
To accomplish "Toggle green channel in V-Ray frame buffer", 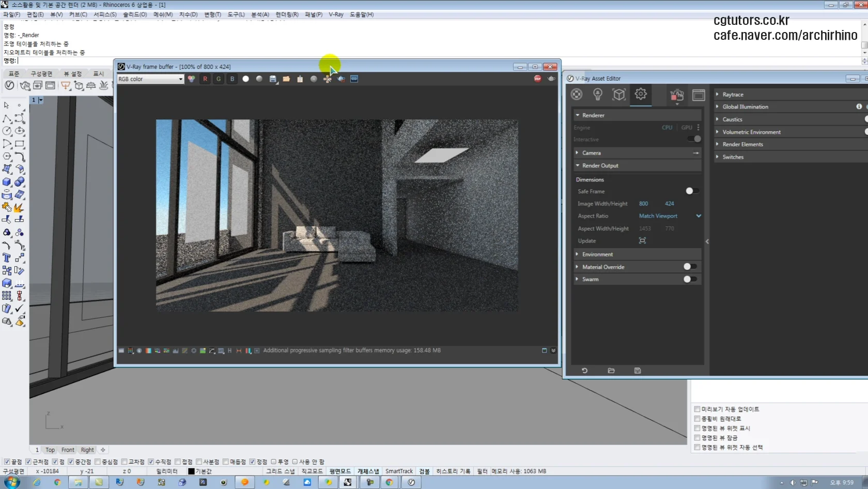I will [219, 79].
